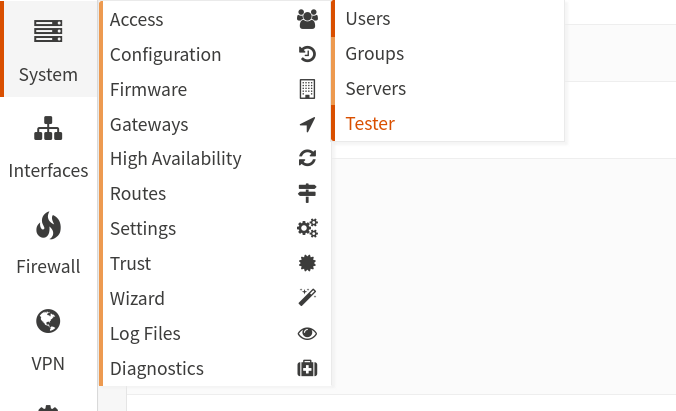676x411 pixels.
Task: Click the Access users group icon
Action: (307, 19)
